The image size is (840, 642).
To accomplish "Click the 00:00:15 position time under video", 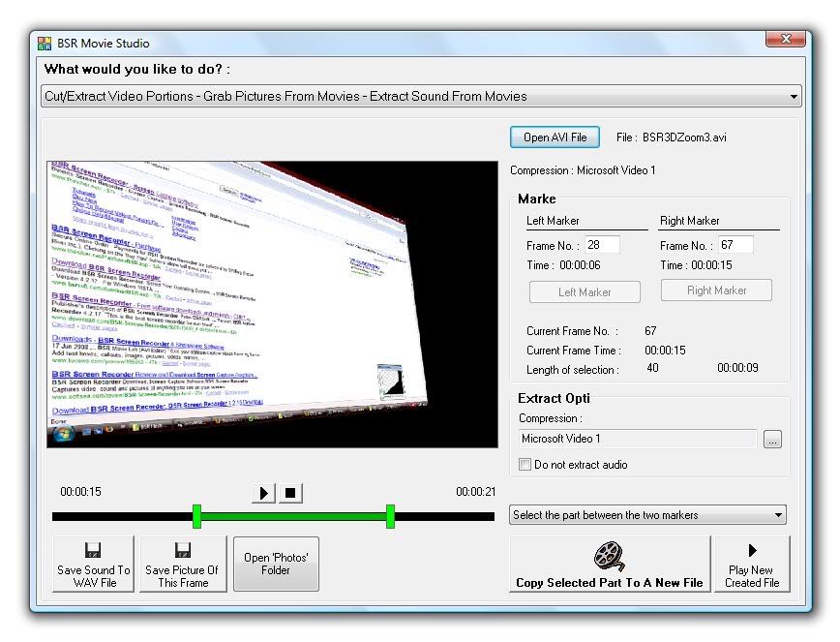I will tap(80, 492).
